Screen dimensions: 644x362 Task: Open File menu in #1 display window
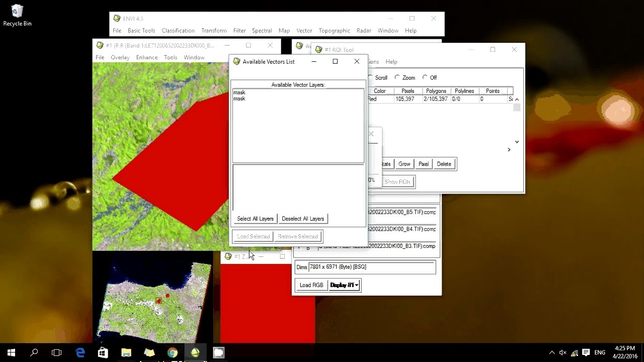coord(100,57)
